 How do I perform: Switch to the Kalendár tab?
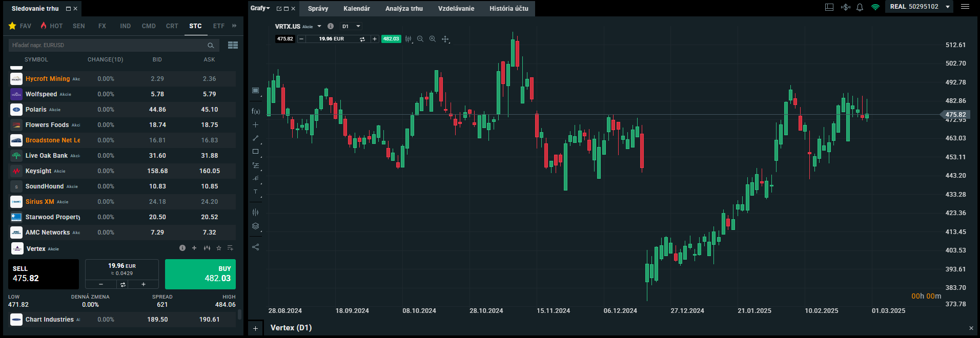pos(356,8)
